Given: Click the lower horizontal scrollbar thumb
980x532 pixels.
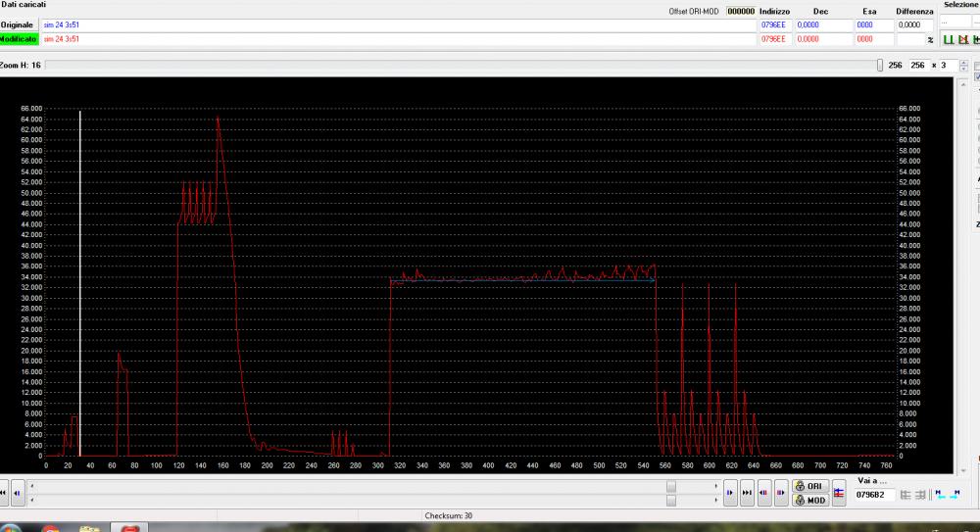Looking at the screenshot, I should click(x=671, y=500).
